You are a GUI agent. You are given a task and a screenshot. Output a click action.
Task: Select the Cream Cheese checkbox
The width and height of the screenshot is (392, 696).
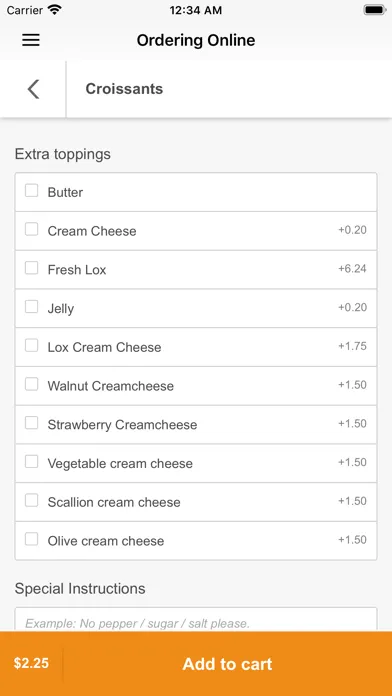tap(32, 229)
